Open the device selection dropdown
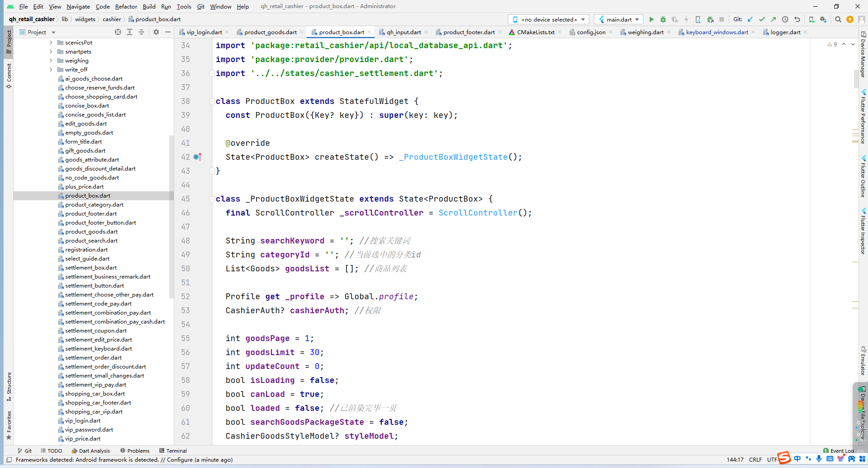Image resolution: width=868 pixels, height=468 pixels. click(x=549, y=19)
